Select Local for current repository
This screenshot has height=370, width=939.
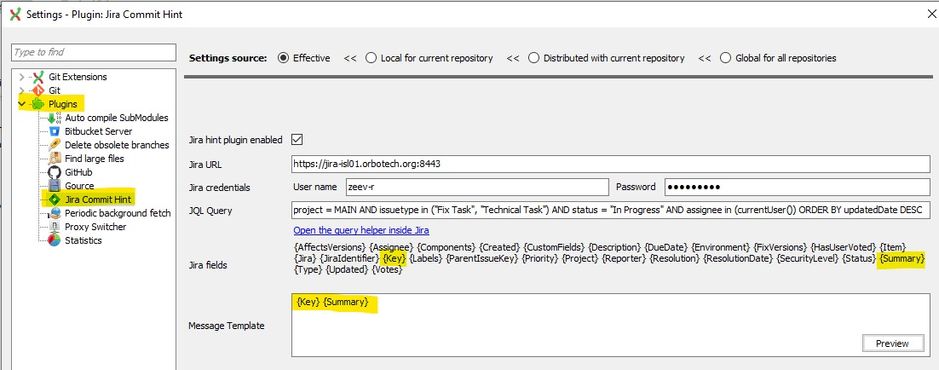[371, 58]
